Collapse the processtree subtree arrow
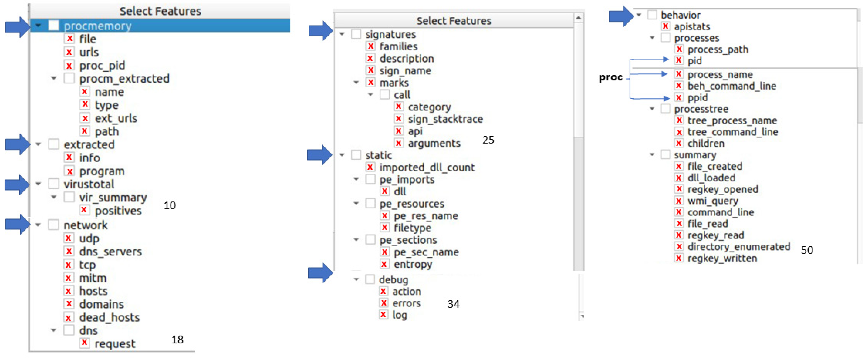 click(652, 109)
